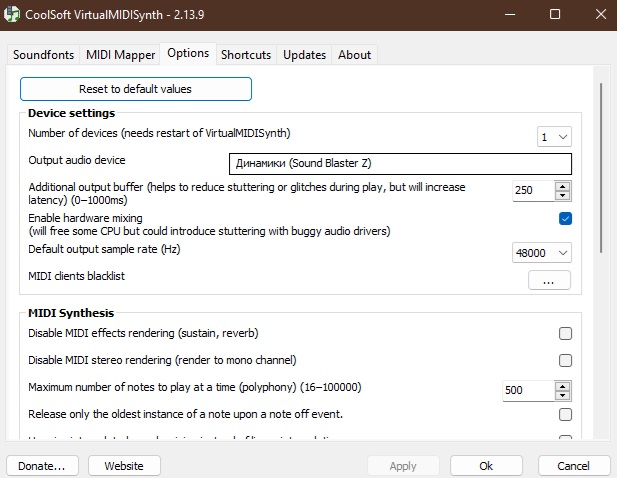Show the About tab
617x478 pixels.
354,55
